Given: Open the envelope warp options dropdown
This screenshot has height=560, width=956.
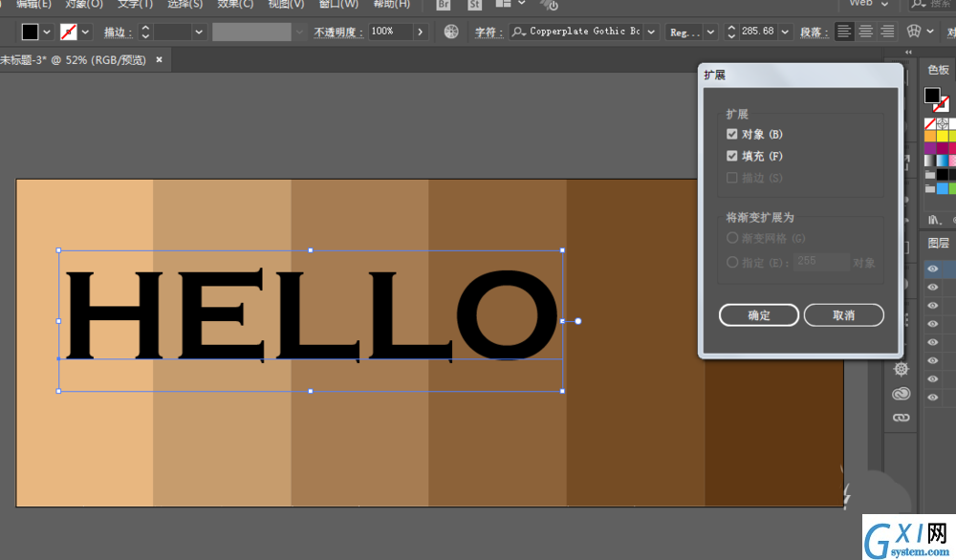Looking at the screenshot, I should (930, 32).
